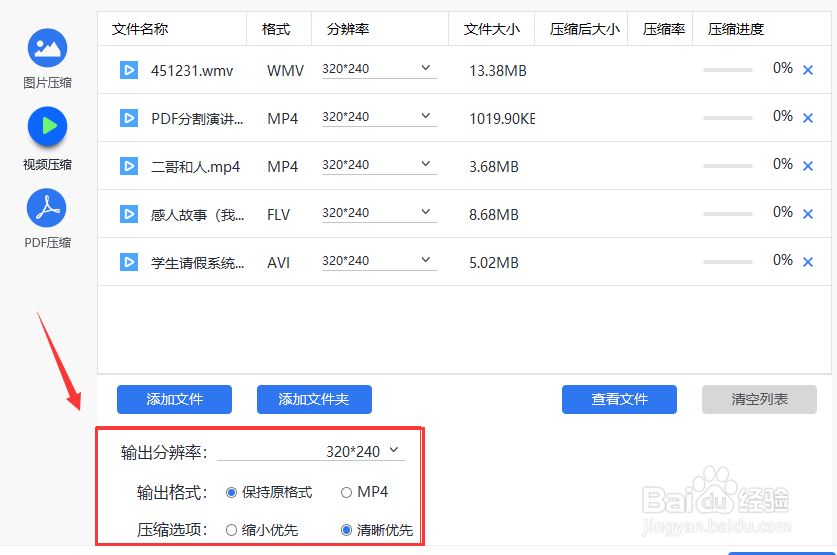Click the 压缩率 column header
This screenshot has height=555, width=837.
(x=664, y=29)
